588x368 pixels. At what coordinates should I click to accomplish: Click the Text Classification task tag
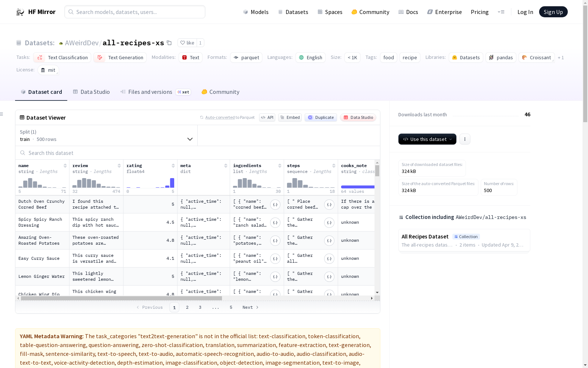(62, 57)
